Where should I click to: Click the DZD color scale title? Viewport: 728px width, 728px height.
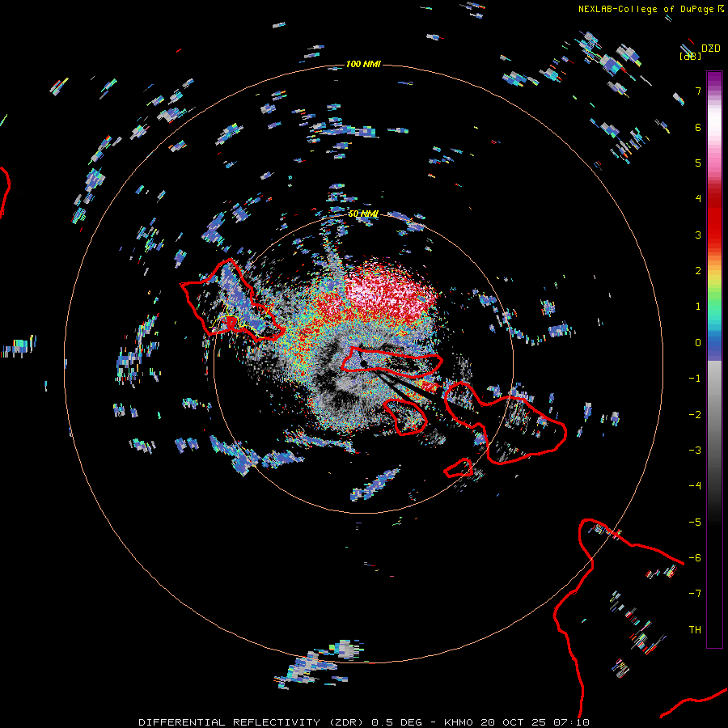[x=711, y=48]
